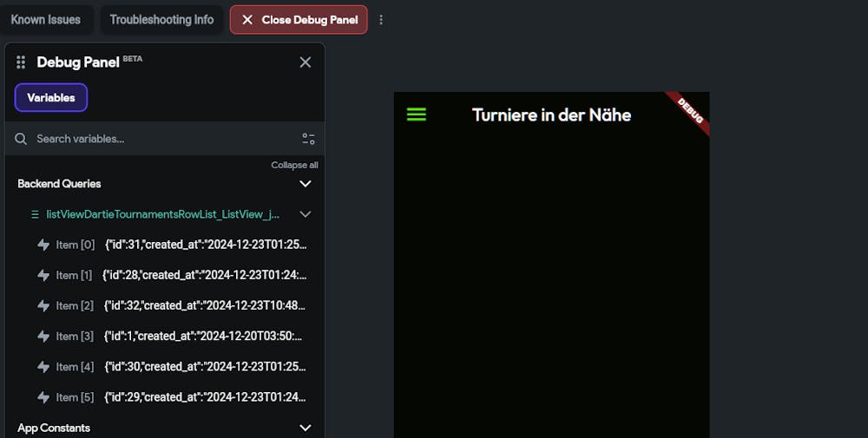Open Troubleshooting Info
Viewport: 868px width, 438px height.
click(161, 20)
